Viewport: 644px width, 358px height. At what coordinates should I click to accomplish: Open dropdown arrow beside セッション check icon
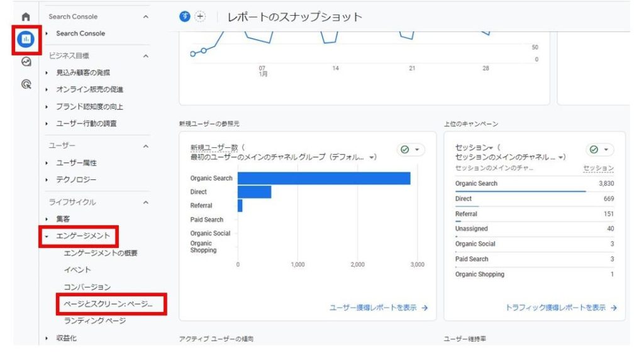[x=606, y=150]
